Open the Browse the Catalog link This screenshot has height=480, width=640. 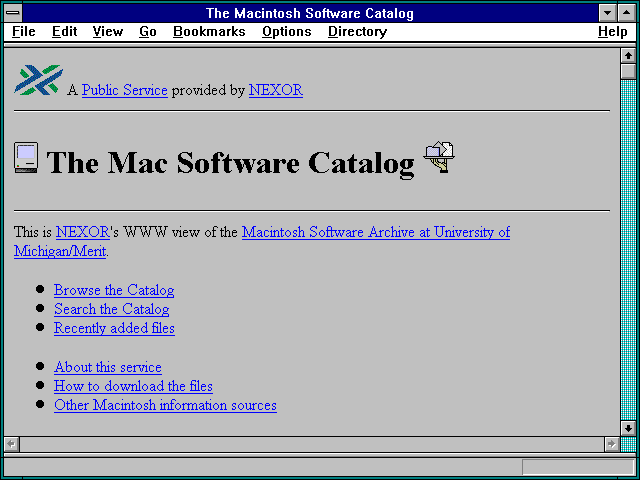[x=114, y=290]
